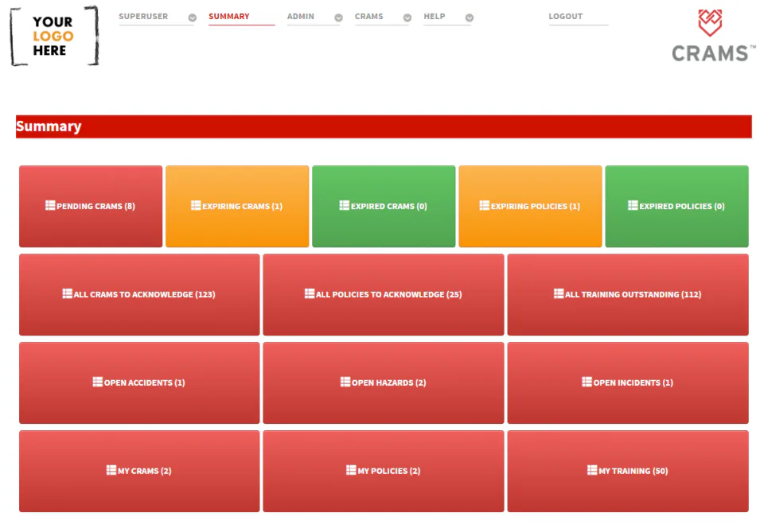Click the list icon on Expired CRAMS tile
Viewport: 764px width, 532px height.
(344, 205)
